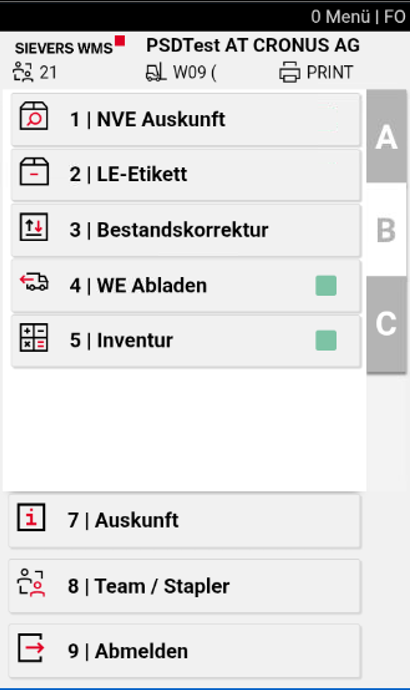Image resolution: width=410 pixels, height=690 pixels.
Task: Open the 3 | Bestandskorrektur menu entry
Action: point(186,230)
